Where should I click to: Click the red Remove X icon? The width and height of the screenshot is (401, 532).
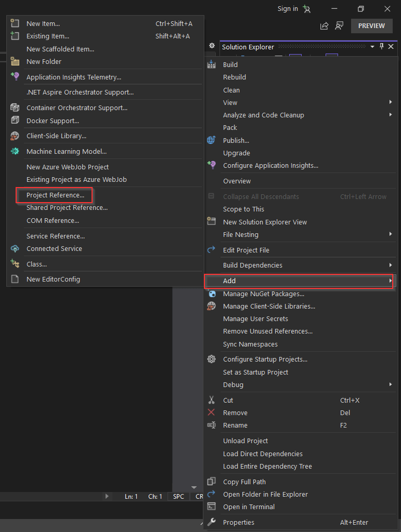coord(211,413)
